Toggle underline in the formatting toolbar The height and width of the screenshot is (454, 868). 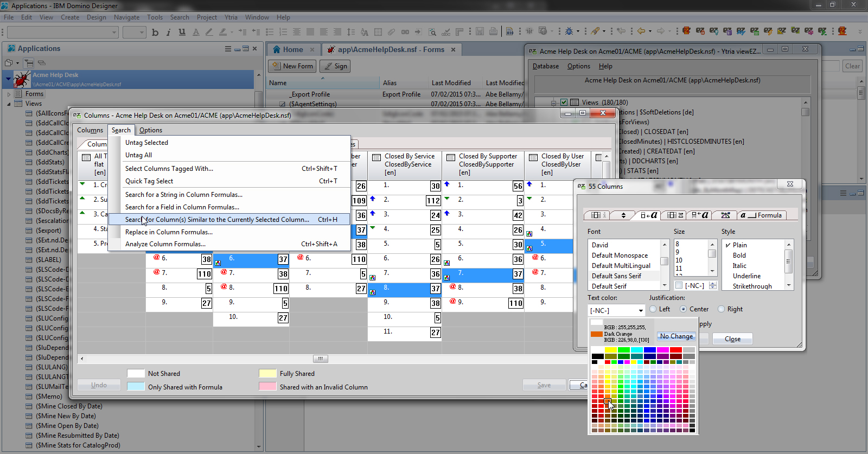pos(182,32)
